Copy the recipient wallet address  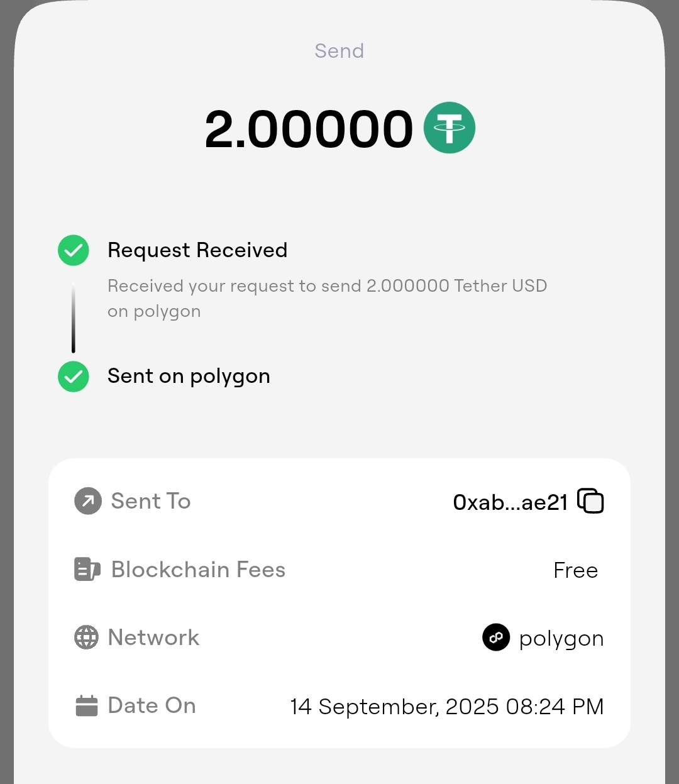(590, 501)
